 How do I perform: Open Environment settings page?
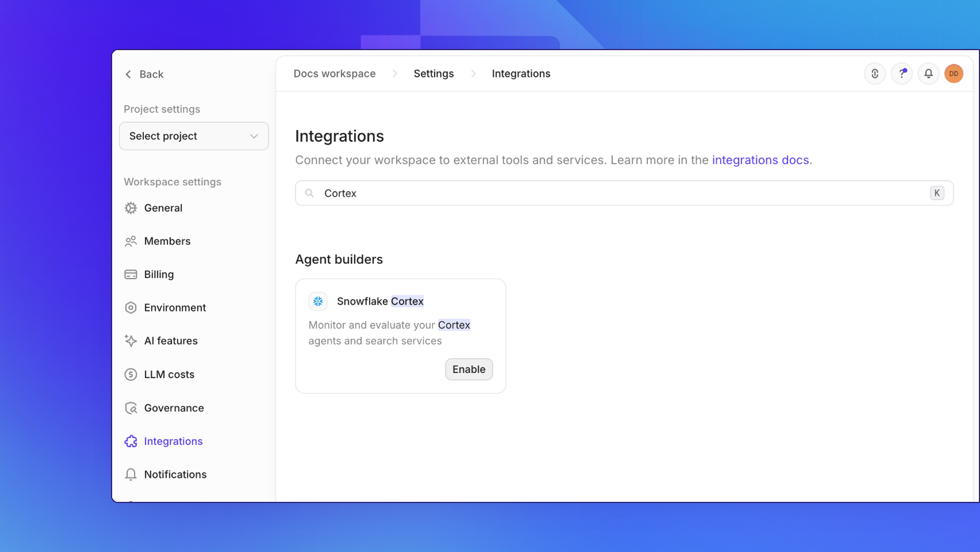(x=175, y=308)
